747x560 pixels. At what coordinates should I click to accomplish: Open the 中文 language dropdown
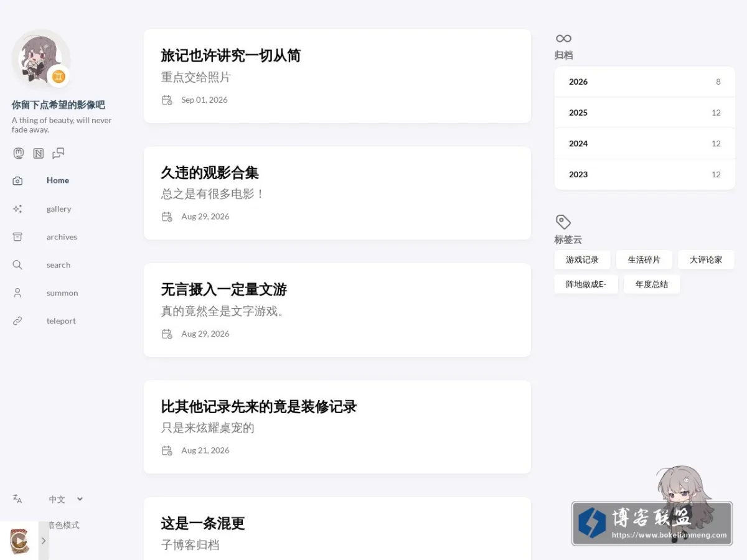pos(66,499)
